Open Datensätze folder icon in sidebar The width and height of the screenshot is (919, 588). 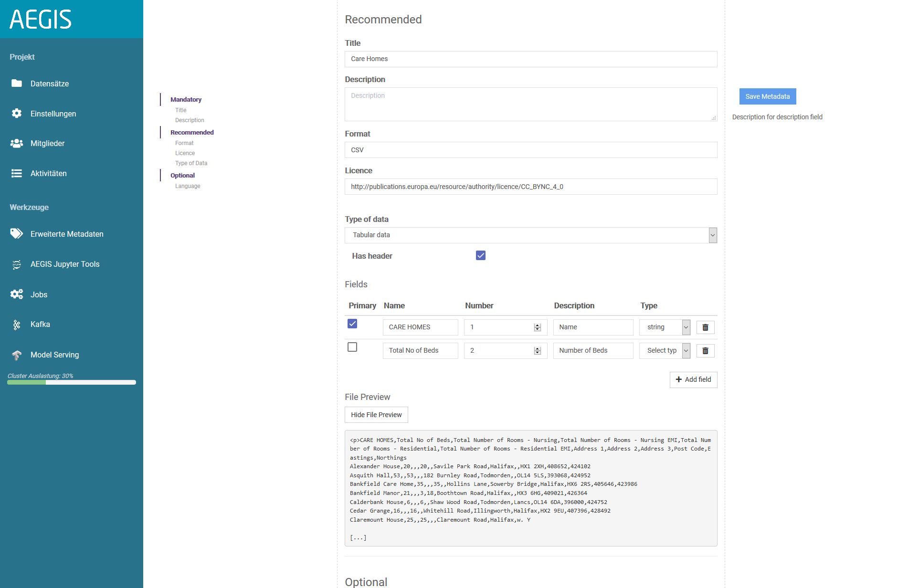pos(17,84)
